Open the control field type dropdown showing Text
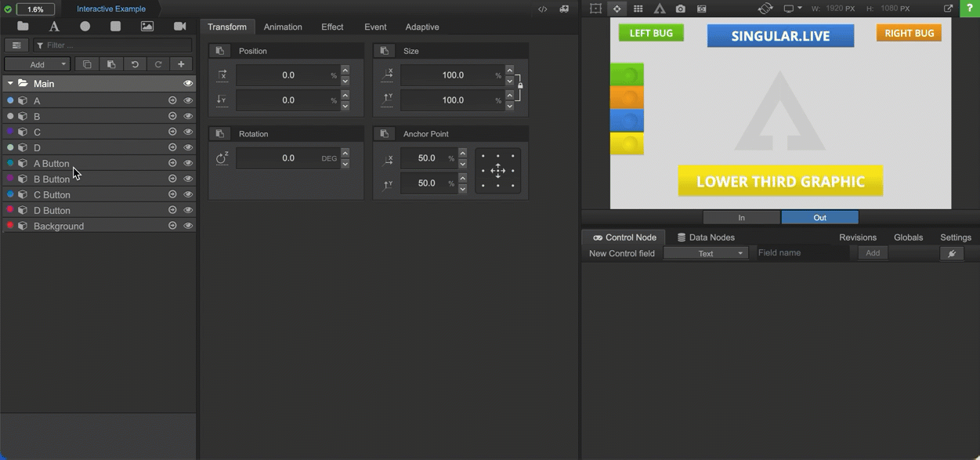 pyautogui.click(x=706, y=253)
